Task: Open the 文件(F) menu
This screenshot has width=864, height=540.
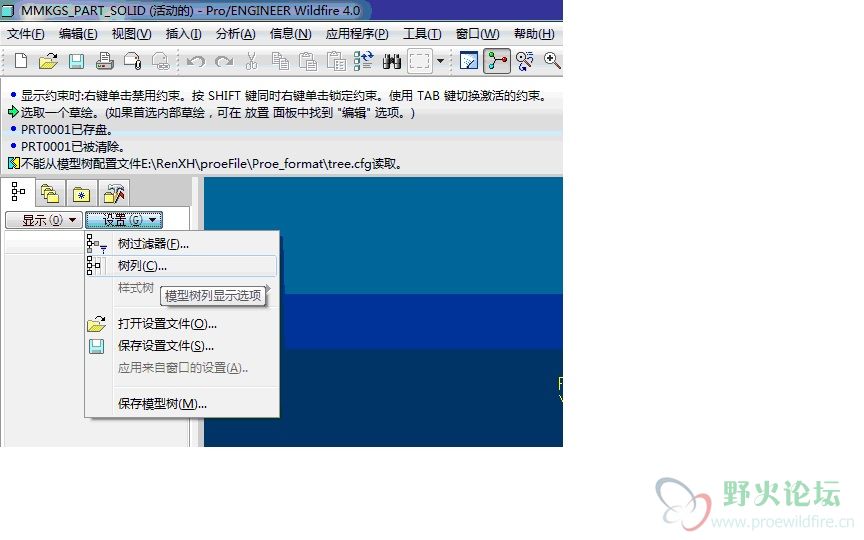Action: click(x=25, y=34)
